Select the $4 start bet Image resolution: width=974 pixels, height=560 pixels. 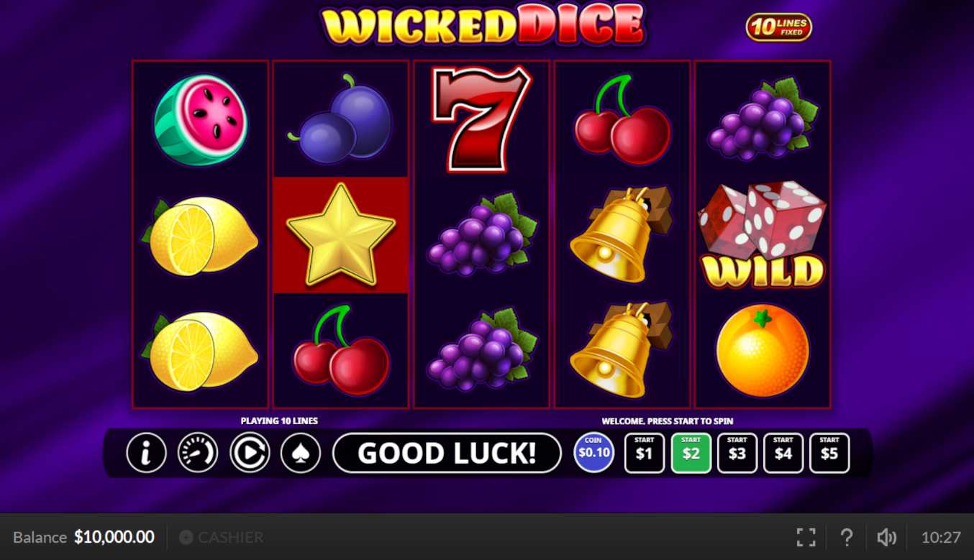coord(783,453)
